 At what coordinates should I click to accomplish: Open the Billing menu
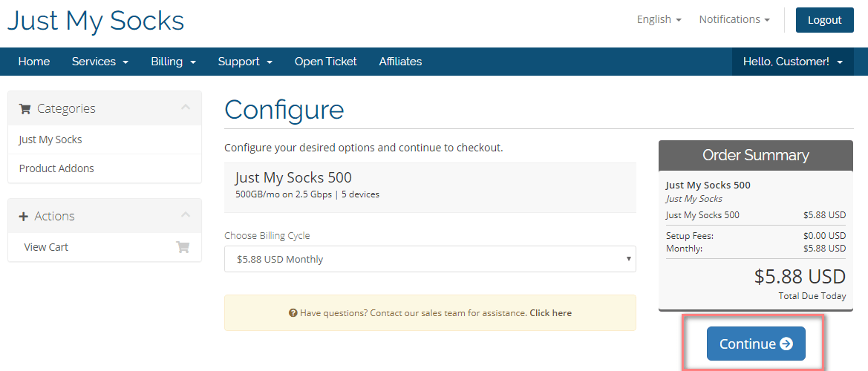coord(173,62)
